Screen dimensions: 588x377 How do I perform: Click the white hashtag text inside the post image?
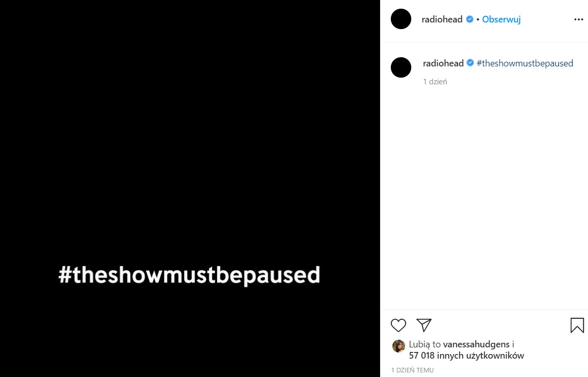[x=189, y=275]
